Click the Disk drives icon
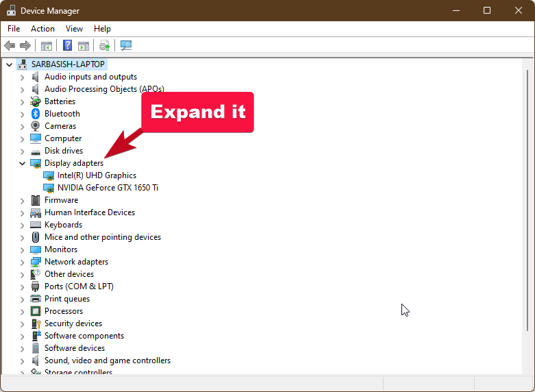 coord(36,151)
